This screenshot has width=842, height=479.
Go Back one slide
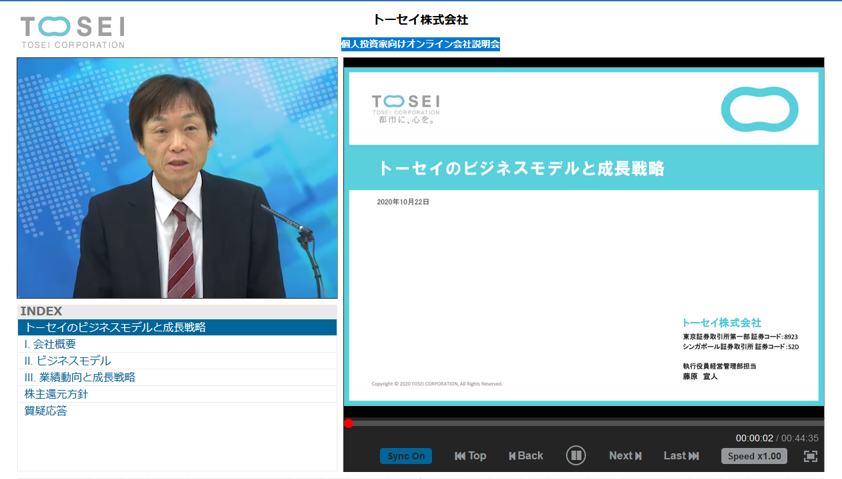point(526,456)
